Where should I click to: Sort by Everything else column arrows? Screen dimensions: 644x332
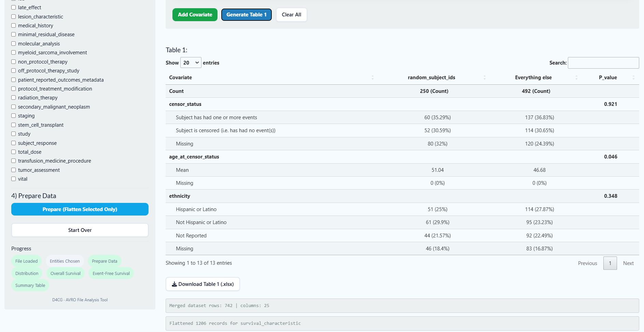(576, 78)
